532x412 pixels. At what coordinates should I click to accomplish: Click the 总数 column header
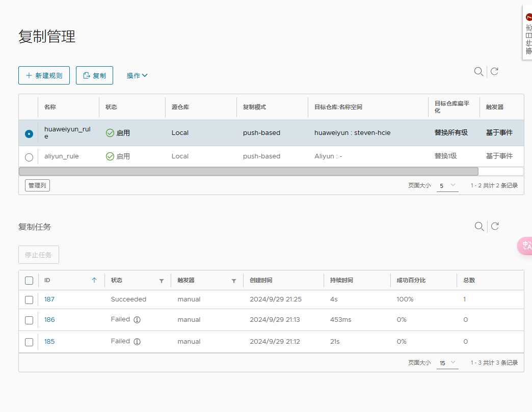pyautogui.click(x=469, y=281)
